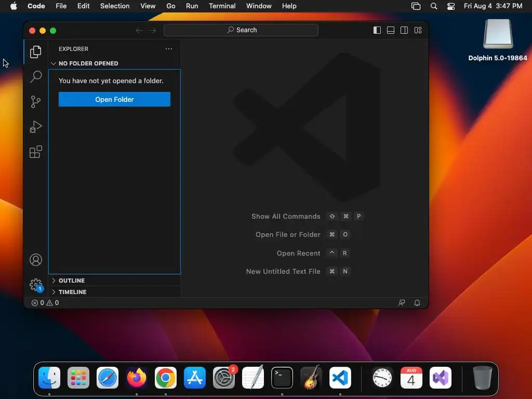Click the feedback icon in status bar
Image resolution: width=532 pixels, height=399 pixels.
point(402,303)
